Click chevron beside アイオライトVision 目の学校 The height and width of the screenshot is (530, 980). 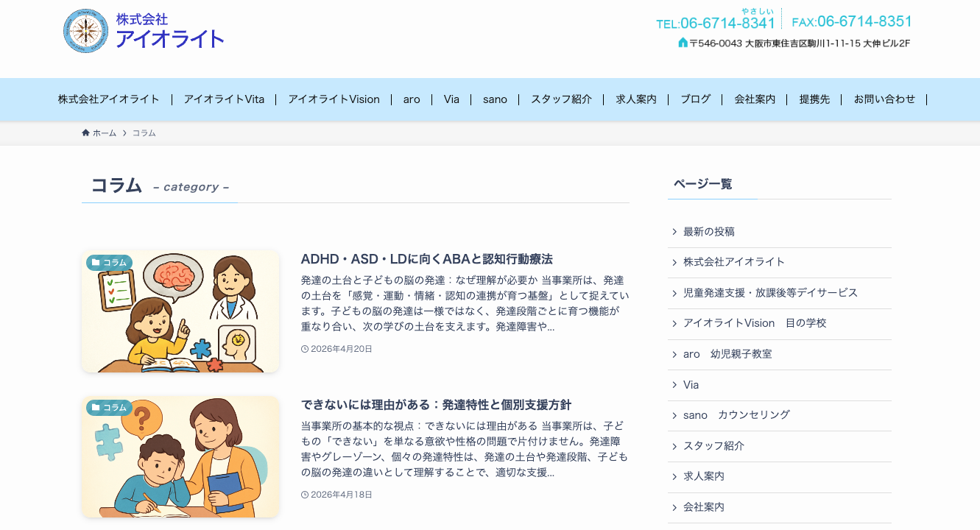click(674, 323)
